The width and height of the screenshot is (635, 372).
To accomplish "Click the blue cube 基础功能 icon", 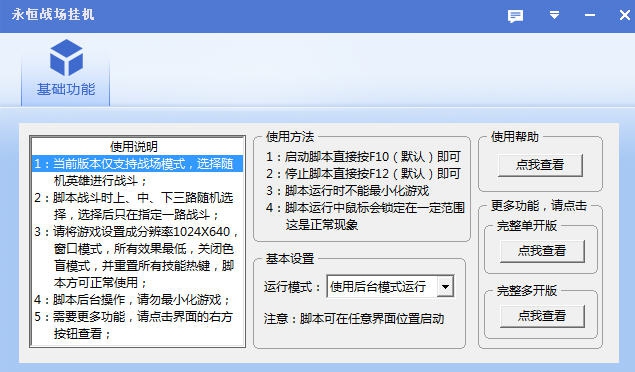I will tap(66, 57).
